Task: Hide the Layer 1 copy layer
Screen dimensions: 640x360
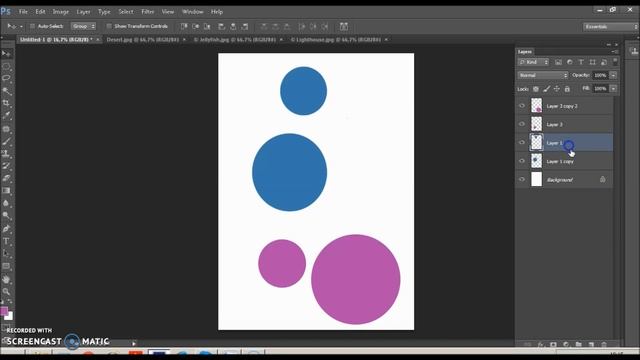Action: pyautogui.click(x=522, y=161)
